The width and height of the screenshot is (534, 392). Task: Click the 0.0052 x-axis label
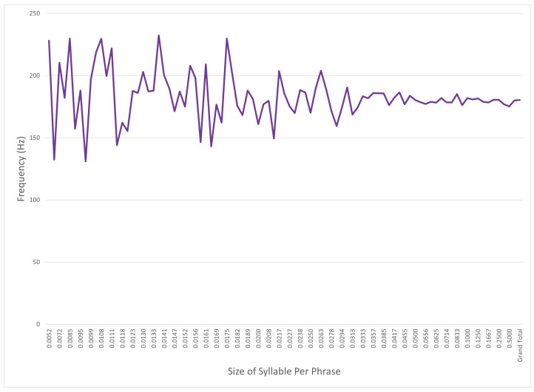50,338
